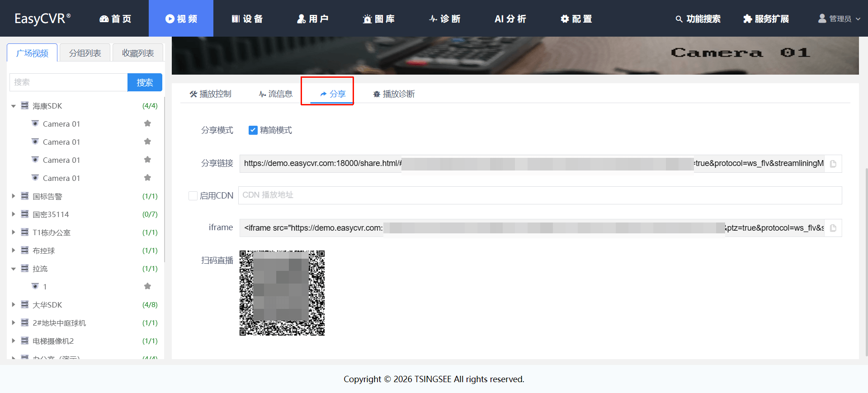The width and height of the screenshot is (868, 393).
Task: Expand the 大华SDK device group
Action: click(x=14, y=305)
